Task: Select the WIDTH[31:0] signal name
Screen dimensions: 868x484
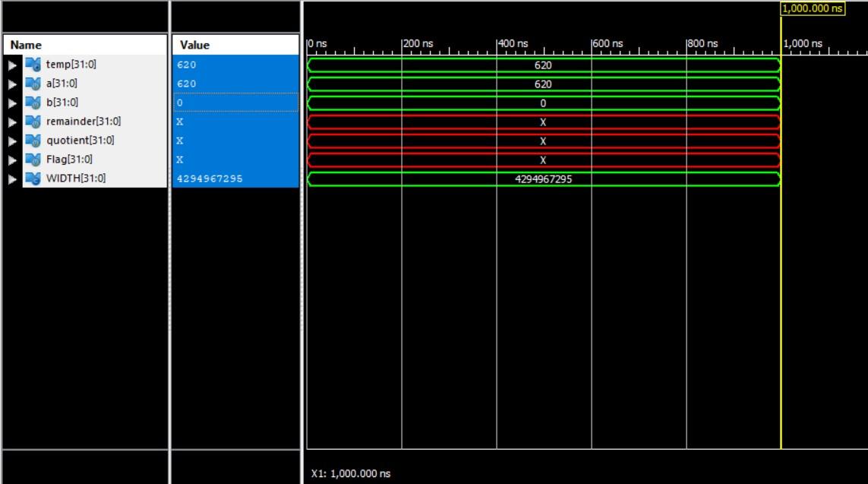Action: coord(76,178)
